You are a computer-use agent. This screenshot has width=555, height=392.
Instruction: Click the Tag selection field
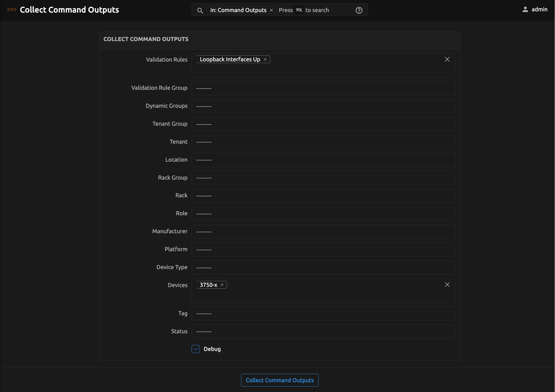point(323,313)
